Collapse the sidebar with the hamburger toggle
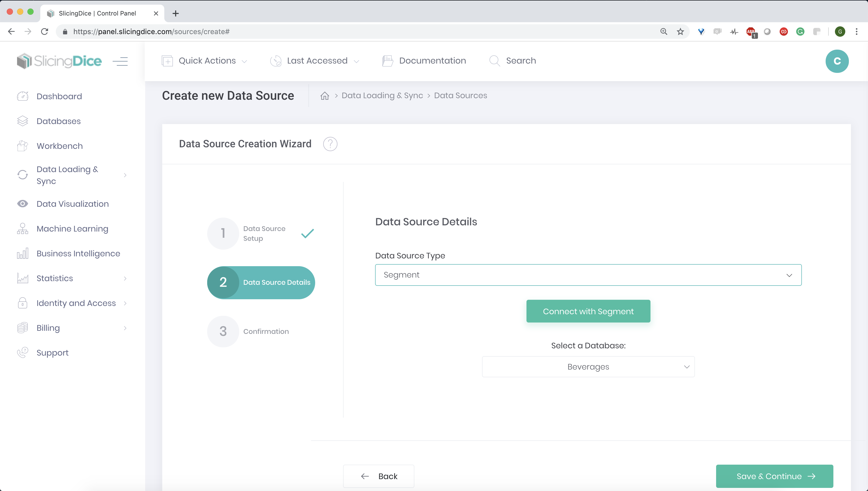868x491 pixels. (x=120, y=61)
